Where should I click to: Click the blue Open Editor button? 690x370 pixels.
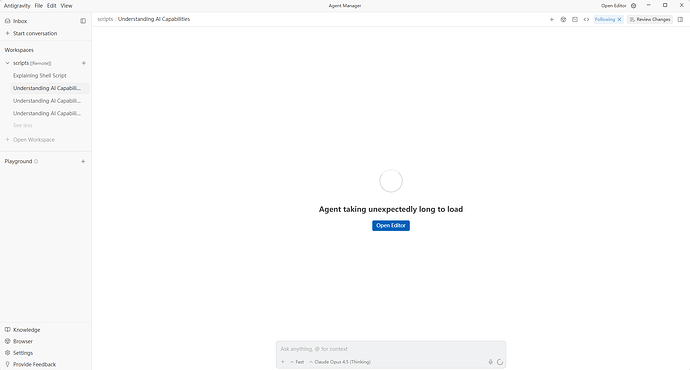(x=391, y=226)
